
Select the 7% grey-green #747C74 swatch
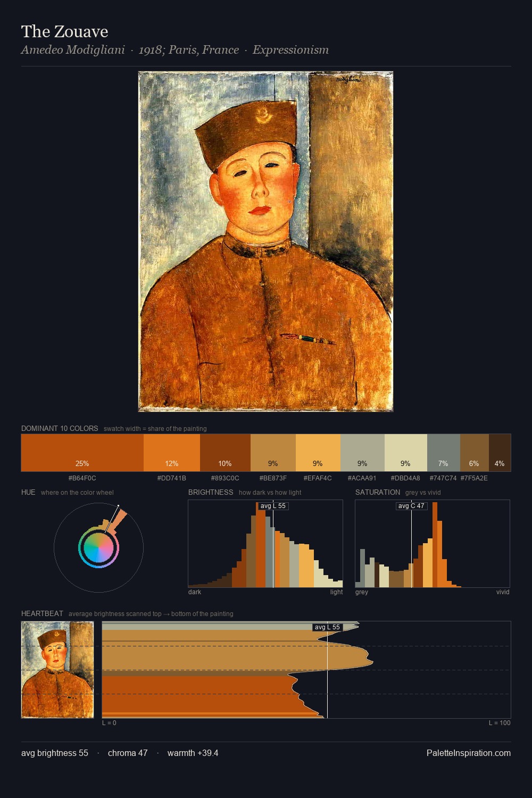444,453
